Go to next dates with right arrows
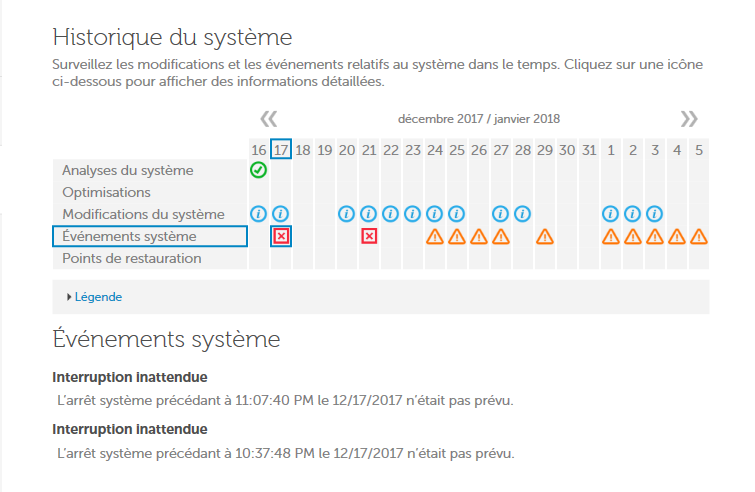Viewport: 755px width, 492px height. pos(689,118)
